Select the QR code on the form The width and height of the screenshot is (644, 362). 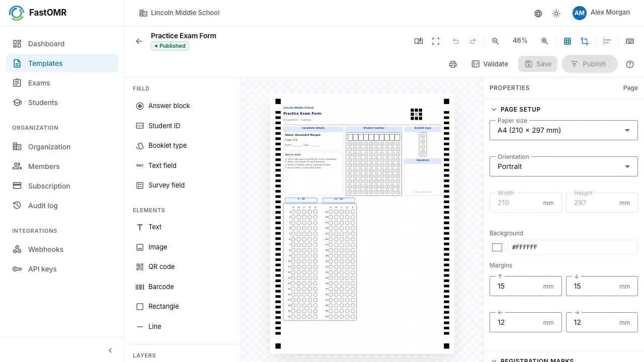click(x=416, y=114)
